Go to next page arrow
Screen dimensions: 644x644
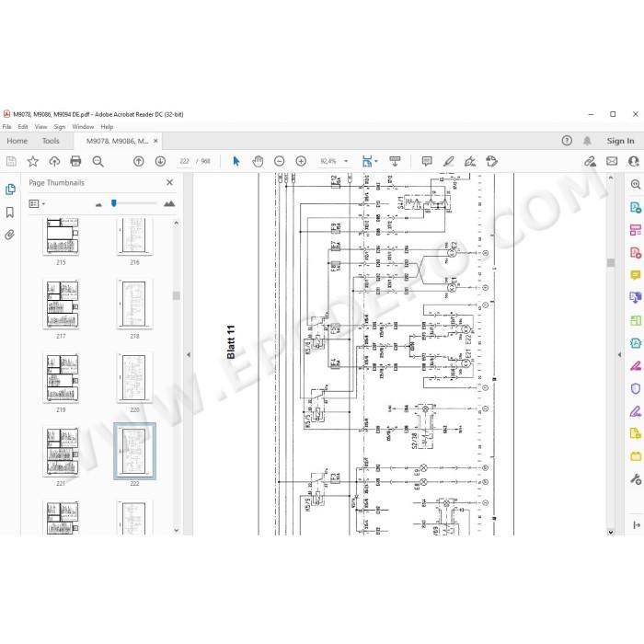coord(160,161)
